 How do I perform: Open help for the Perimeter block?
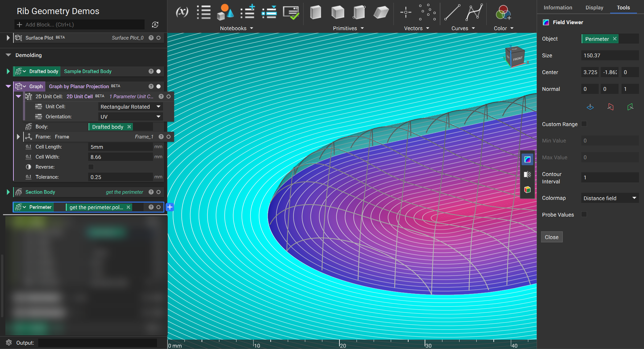coord(151,207)
